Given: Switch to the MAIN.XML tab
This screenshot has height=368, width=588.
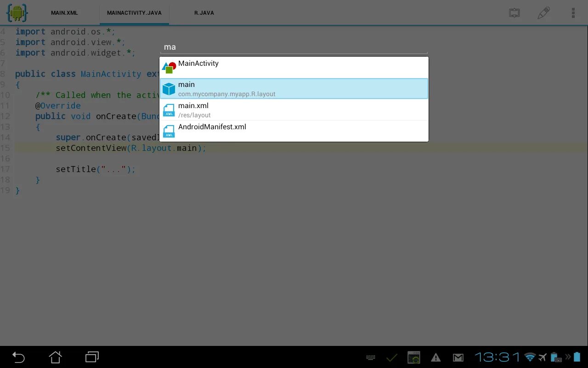Looking at the screenshot, I should click(64, 13).
